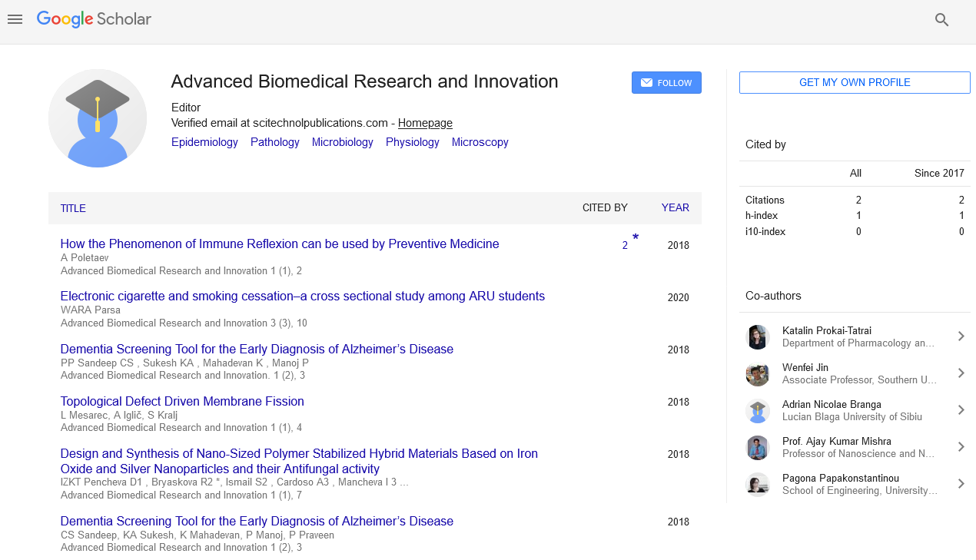Viewport: 976px width, 560px height.
Task: Click the FOLLOW button
Action: pos(666,82)
